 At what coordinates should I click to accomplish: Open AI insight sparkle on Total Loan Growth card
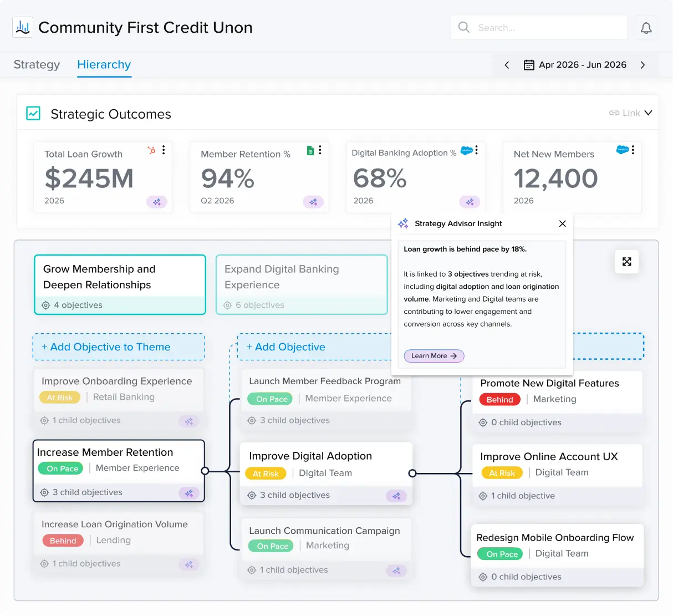pyautogui.click(x=157, y=202)
